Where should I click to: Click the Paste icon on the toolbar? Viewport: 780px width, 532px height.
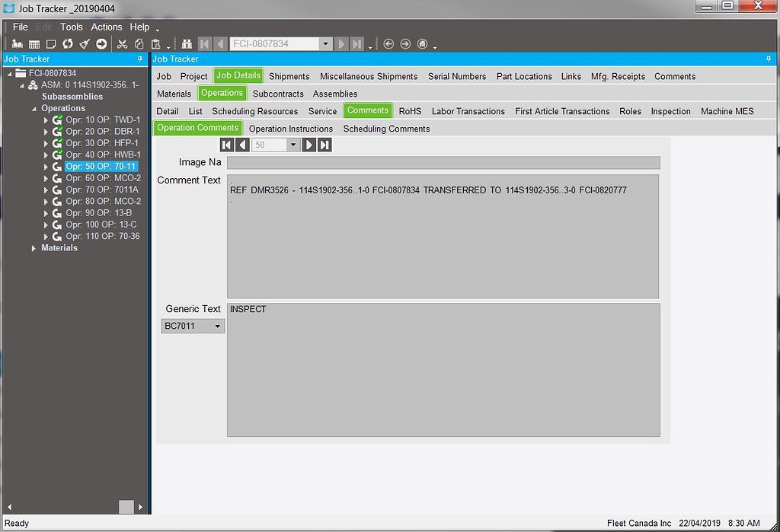pyautogui.click(x=155, y=43)
